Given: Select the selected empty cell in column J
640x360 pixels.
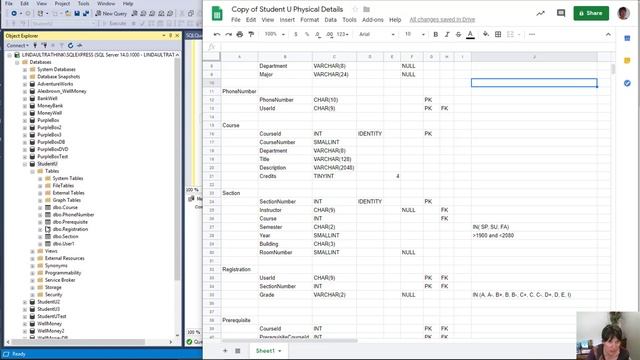Looking at the screenshot, I should coord(534,83).
